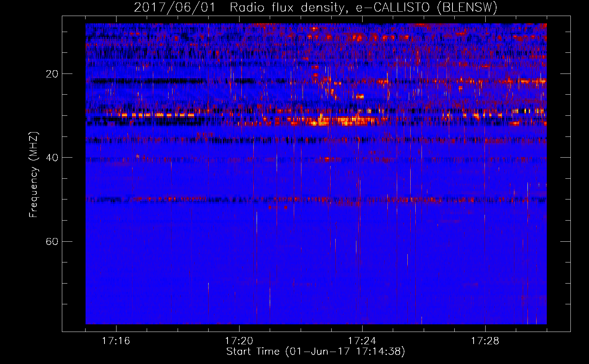589x364 pixels.
Task: Click the 17:16 time tick label
Action: point(116,341)
